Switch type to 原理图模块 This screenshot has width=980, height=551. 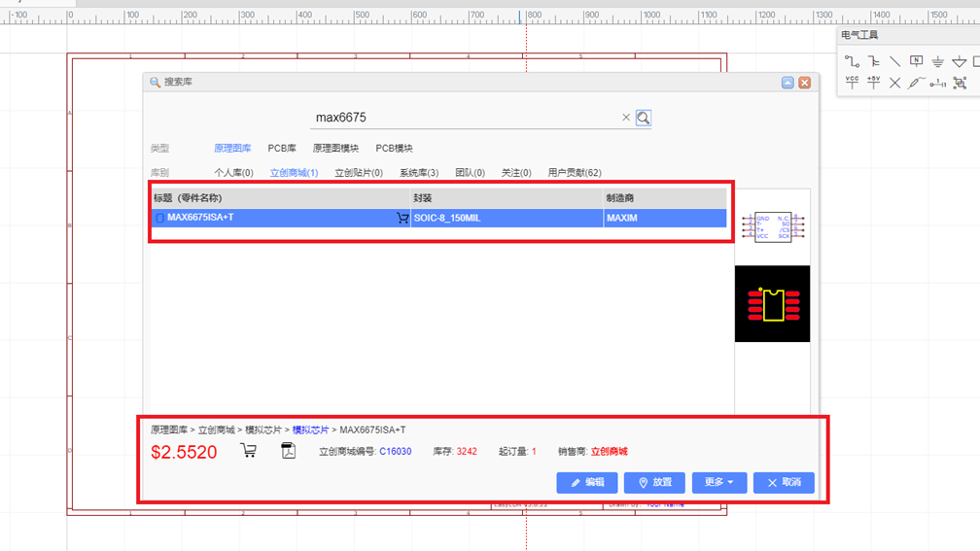pos(335,148)
